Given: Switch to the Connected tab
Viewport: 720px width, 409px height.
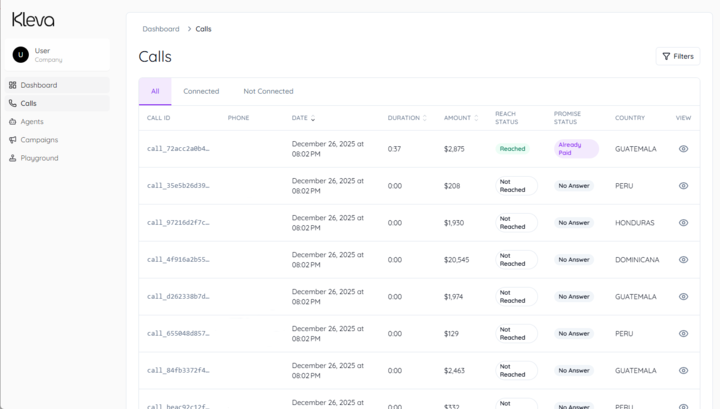Looking at the screenshot, I should [x=201, y=91].
